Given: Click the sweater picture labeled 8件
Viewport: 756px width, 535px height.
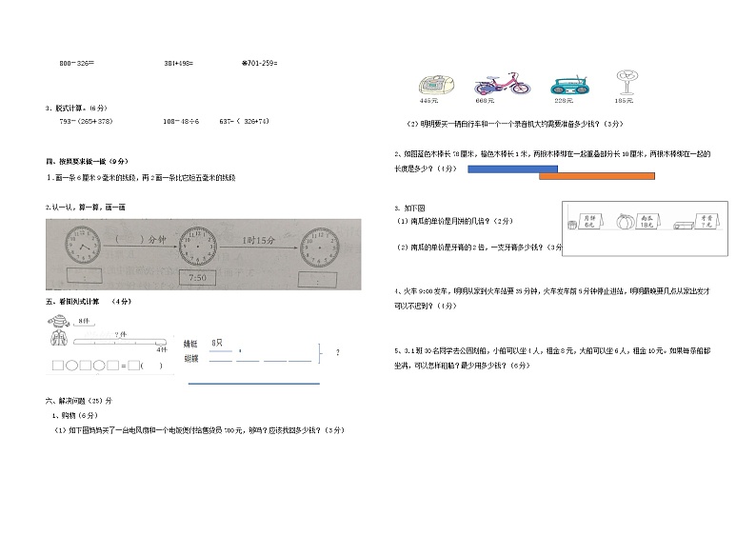Looking at the screenshot, I should click(59, 322).
